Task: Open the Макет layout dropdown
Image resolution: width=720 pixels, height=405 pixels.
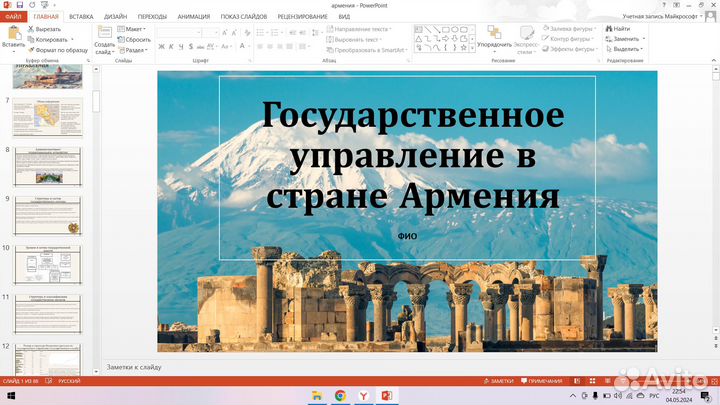Action: (132, 29)
